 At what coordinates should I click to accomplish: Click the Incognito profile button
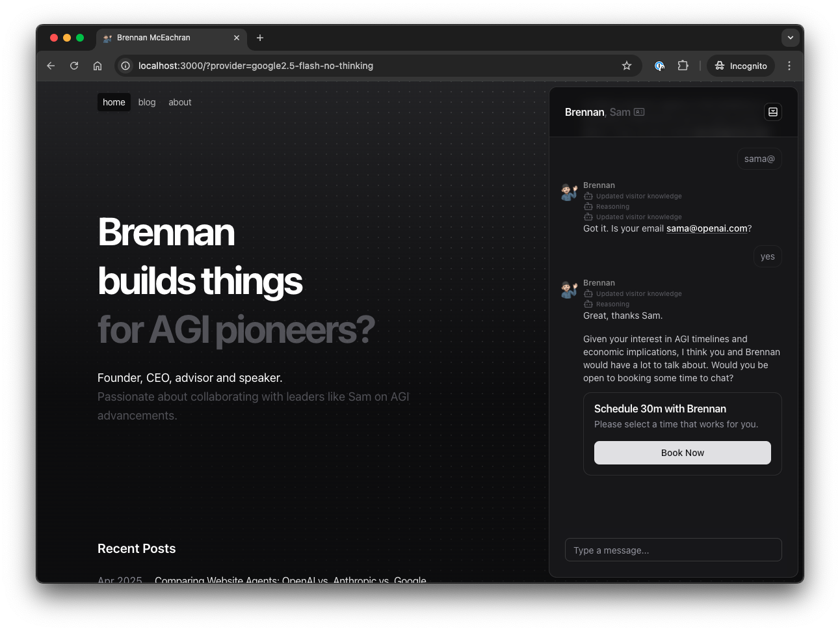click(x=741, y=66)
